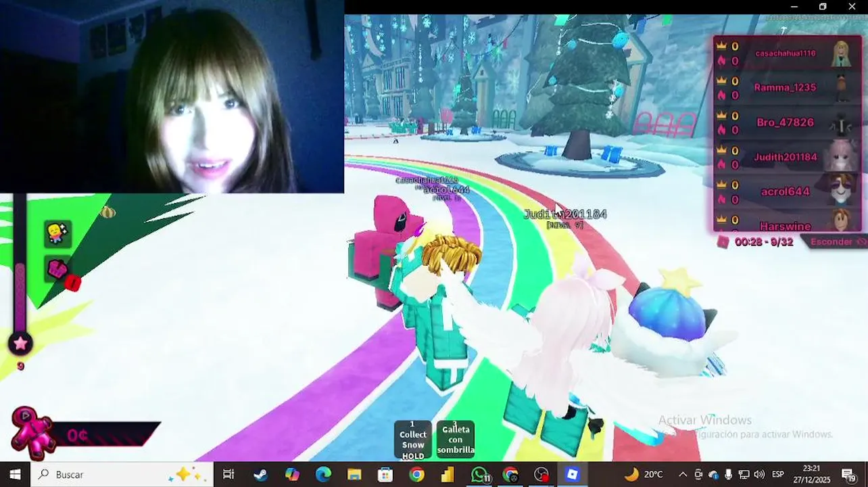Hide leaderboard with Esconder button
868x487 pixels.
(837, 241)
